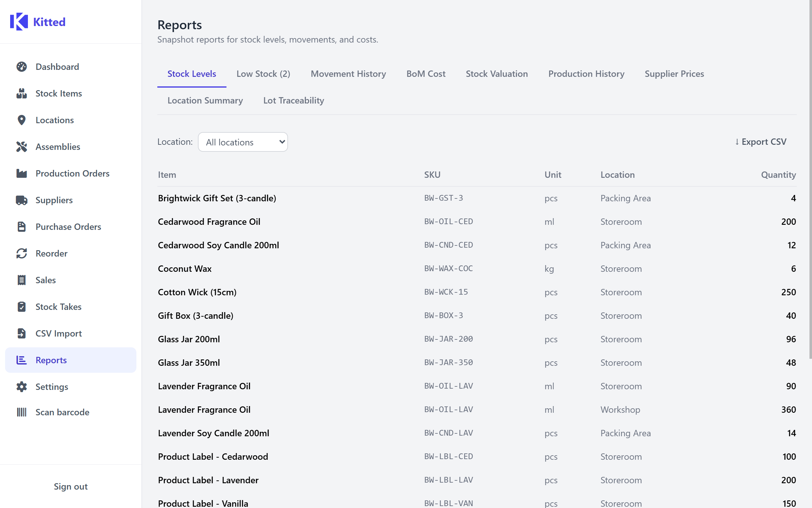Click the Workshop location cell
This screenshot has width=812, height=508.
[620, 410]
